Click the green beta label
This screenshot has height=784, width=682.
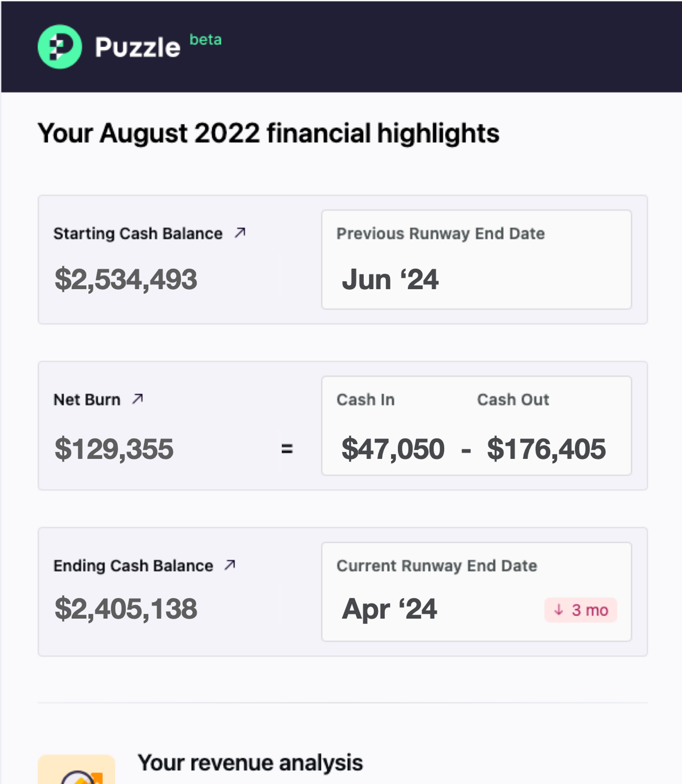206,40
